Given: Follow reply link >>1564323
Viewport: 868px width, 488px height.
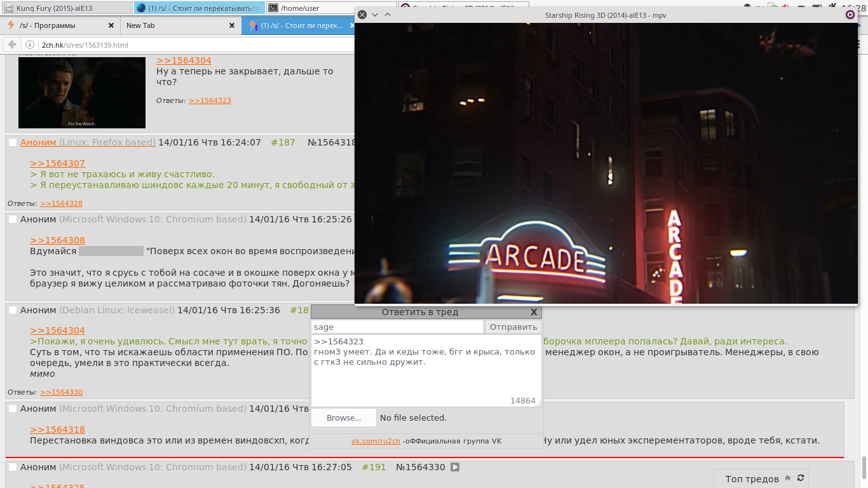Looking at the screenshot, I should pyautogui.click(x=210, y=100).
